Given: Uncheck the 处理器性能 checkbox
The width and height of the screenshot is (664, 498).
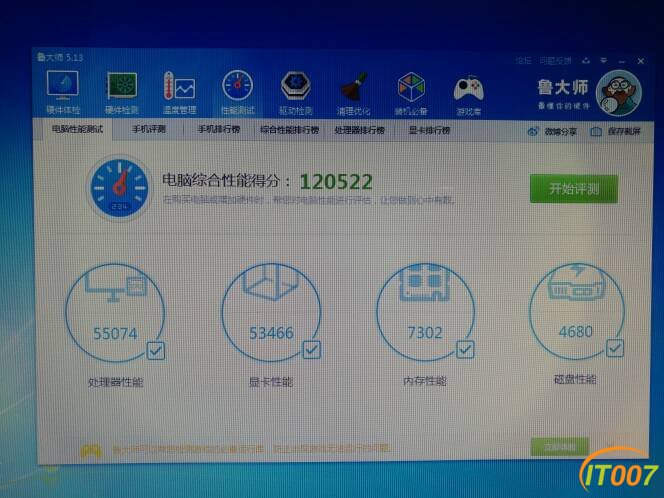Looking at the screenshot, I should pyautogui.click(x=155, y=350).
